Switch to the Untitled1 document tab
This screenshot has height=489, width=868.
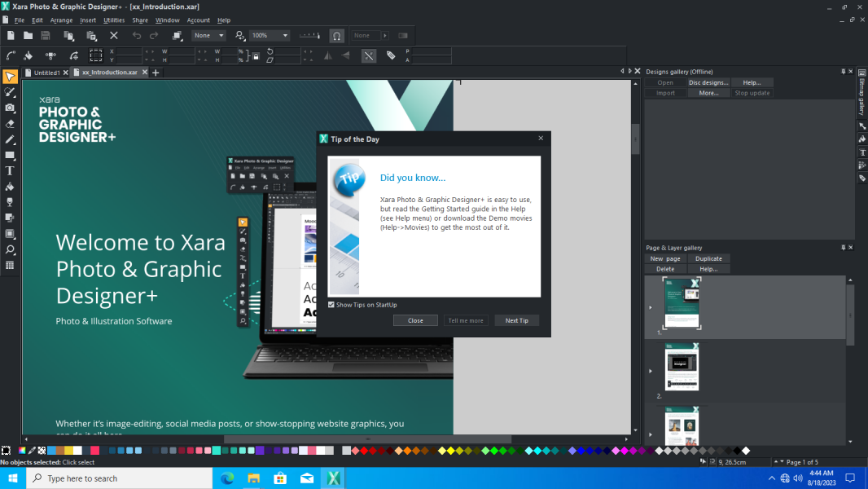click(46, 73)
